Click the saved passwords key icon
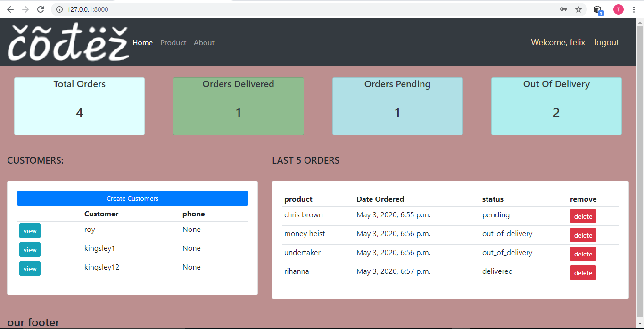Image resolution: width=644 pixels, height=329 pixels. pyautogui.click(x=563, y=9)
